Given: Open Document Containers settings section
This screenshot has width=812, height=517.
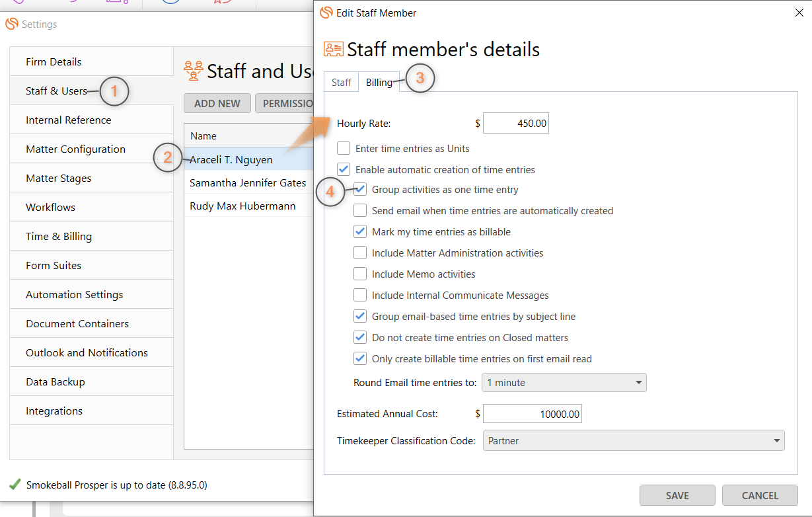Looking at the screenshot, I should point(91,324).
